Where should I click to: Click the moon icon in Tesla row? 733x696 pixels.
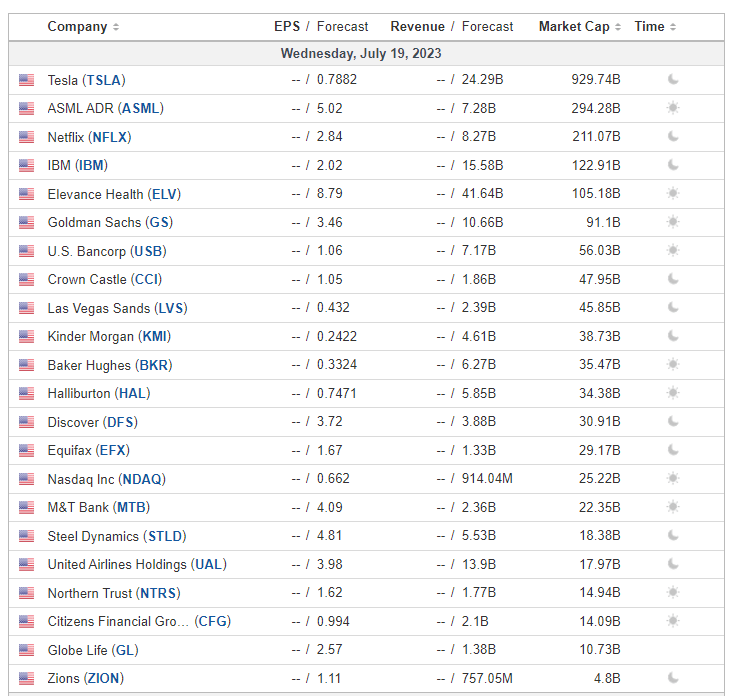click(673, 79)
